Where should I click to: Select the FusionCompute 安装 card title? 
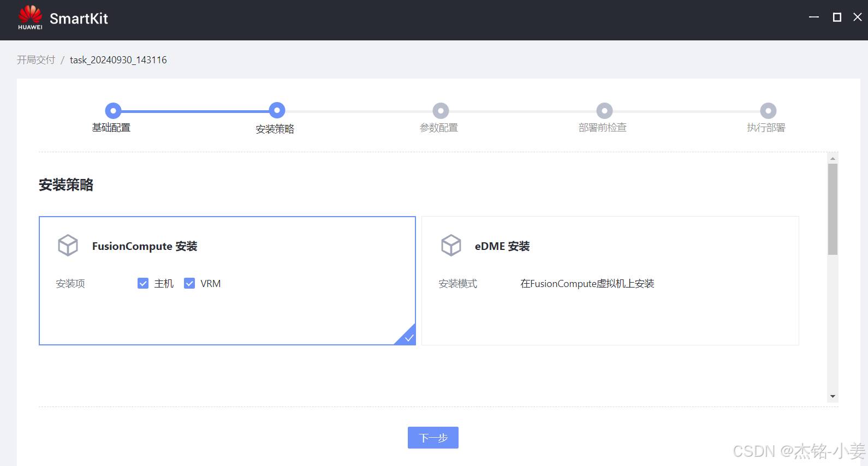coord(145,246)
